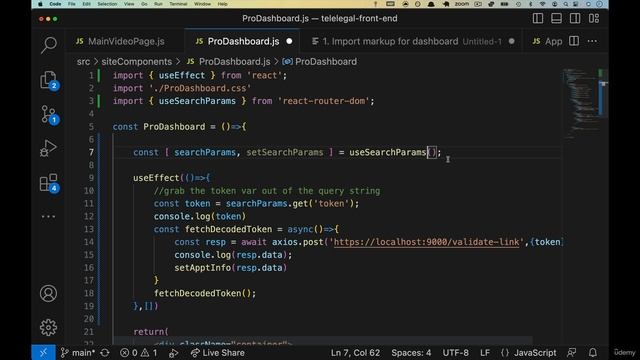Screen dimensions: 640x360
Task: Open the View menu
Action: pyautogui.click(x=129, y=4)
